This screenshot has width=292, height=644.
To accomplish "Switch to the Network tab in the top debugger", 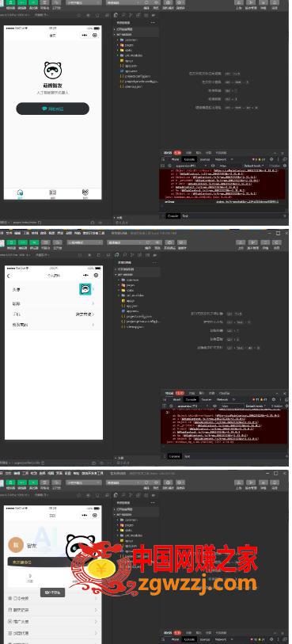I will [221, 159].
